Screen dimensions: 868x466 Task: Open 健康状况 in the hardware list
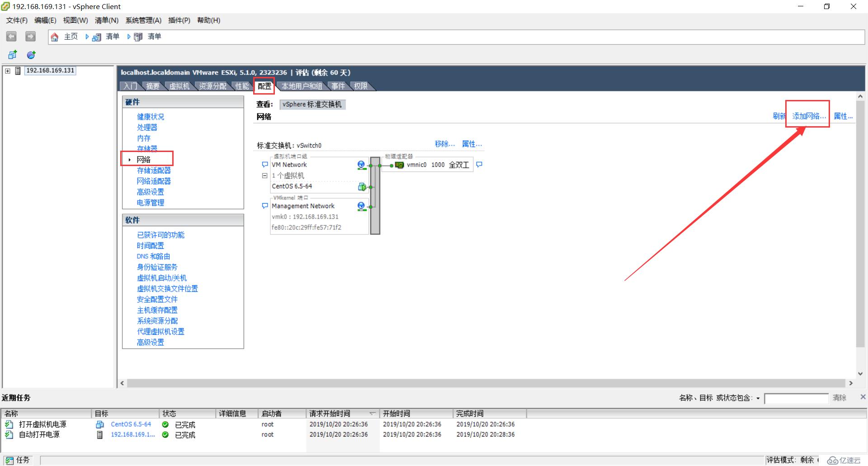click(x=151, y=117)
